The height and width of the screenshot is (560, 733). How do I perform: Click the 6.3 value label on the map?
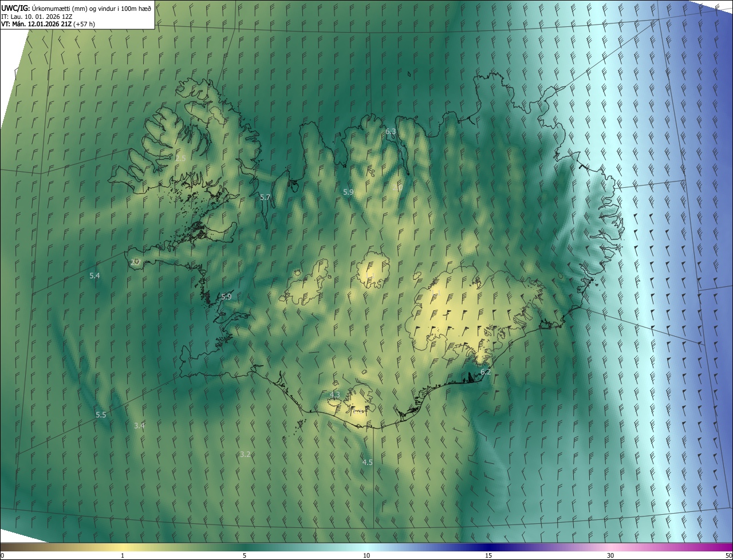(391, 131)
